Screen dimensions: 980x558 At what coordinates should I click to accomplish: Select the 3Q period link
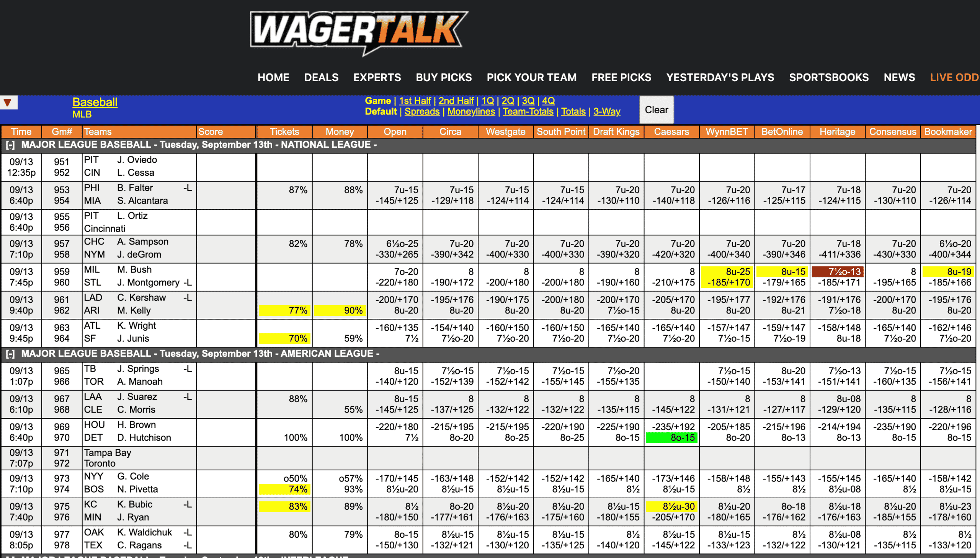pyautogui.click(x=528, y=101)
